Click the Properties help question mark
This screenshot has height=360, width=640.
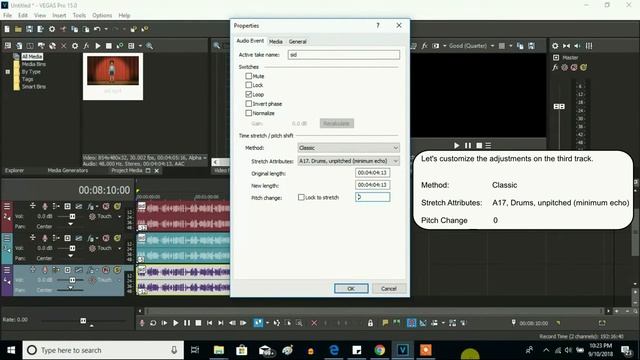[378, 25]
